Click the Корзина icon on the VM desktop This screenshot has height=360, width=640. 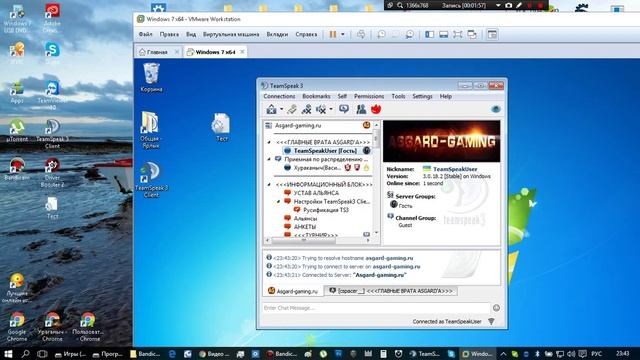[151, 78]
